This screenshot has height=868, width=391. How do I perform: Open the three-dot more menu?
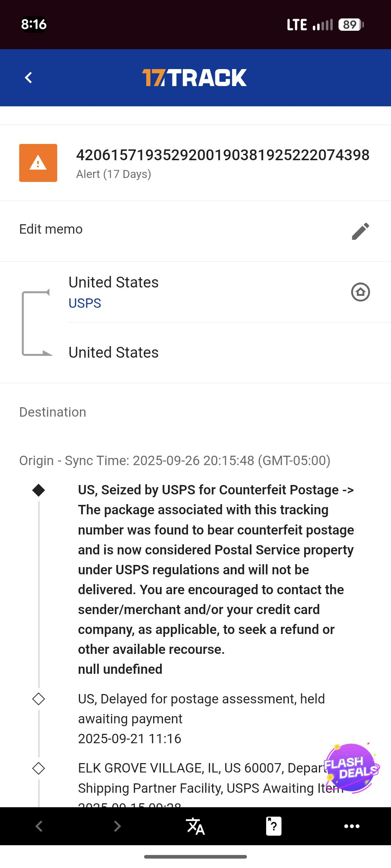point(352,826)
